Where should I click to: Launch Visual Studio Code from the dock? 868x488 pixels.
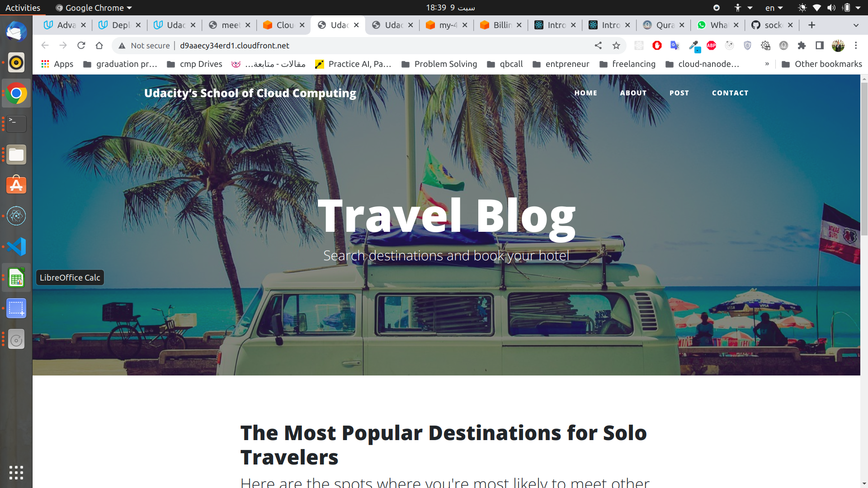coord(16,247)
